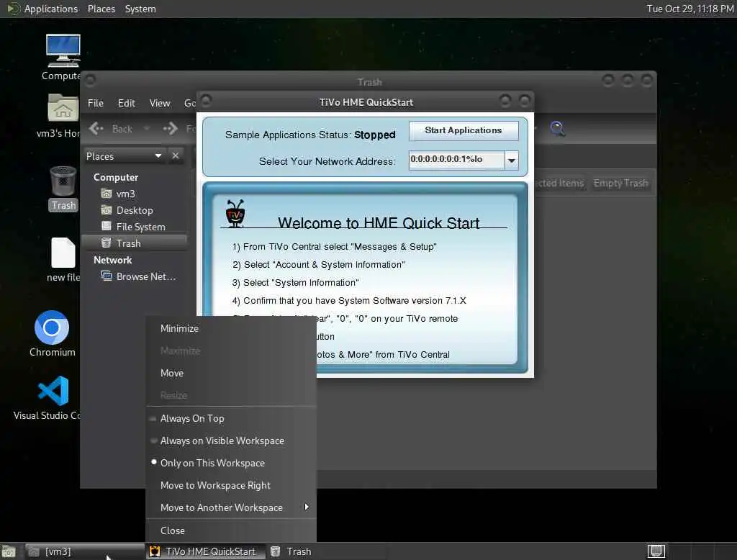The width and height of the screenshot is (737, 560).
Task: Click the "Sample Applications Status:" label
Action: [x=288, y=135]
